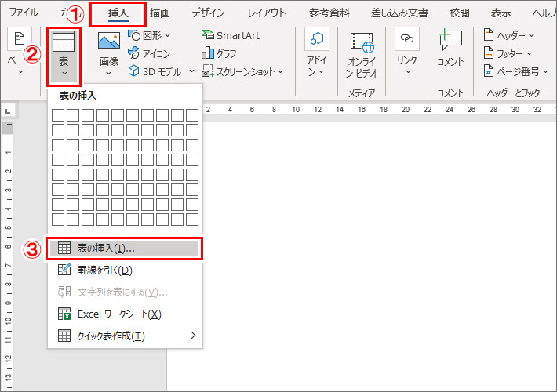Open the Shapes (図形) dropdown

pyautogui.click(x=150, y=35)
